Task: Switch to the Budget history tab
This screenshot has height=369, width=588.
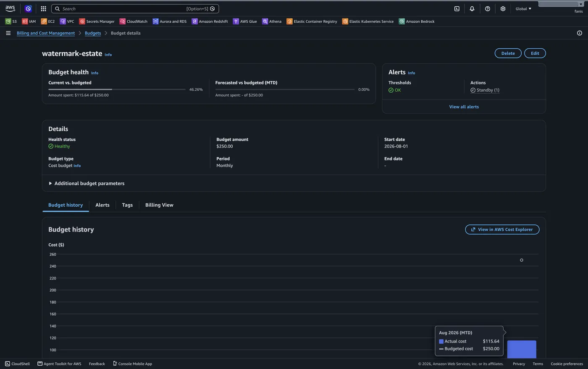Action: [x=66, y=205]
